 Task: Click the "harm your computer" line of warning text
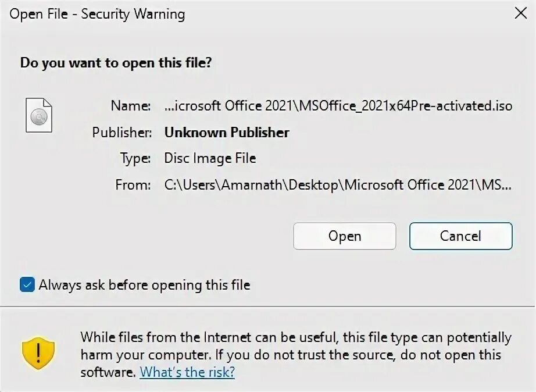point(291,355)
